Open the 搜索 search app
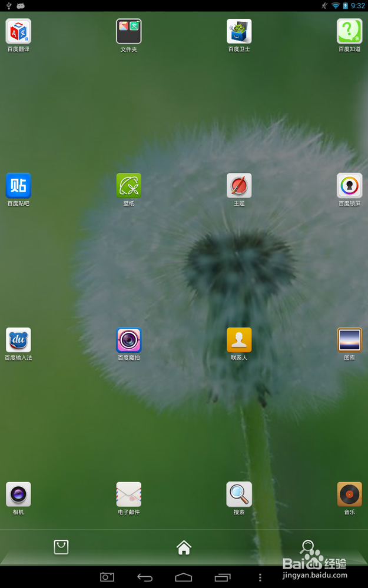 [239, 495]
